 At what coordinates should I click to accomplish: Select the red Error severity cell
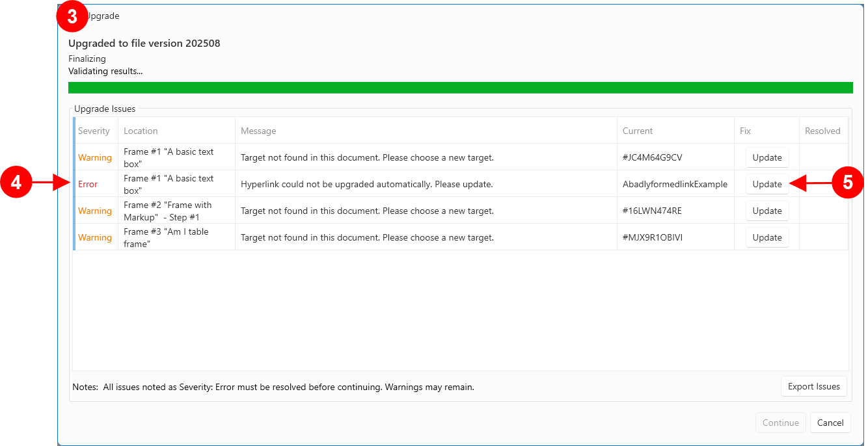pos(88,184)
